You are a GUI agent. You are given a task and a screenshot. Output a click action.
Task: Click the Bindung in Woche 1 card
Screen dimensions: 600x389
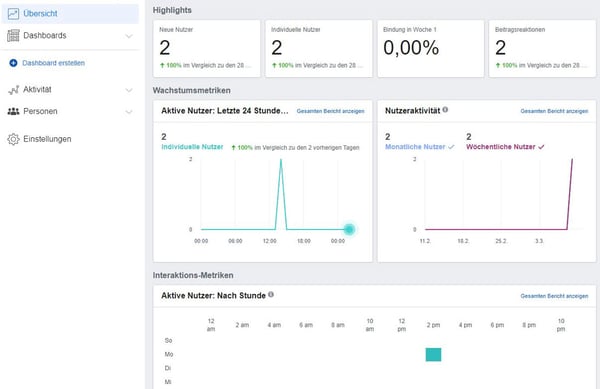pos(430,49)
